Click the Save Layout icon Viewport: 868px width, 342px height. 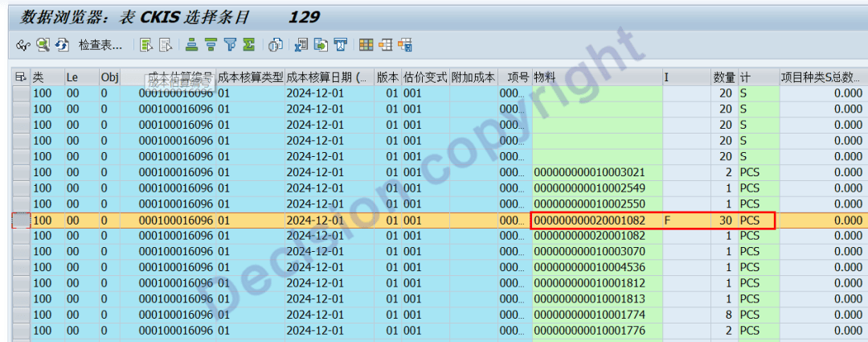(405, 45)
